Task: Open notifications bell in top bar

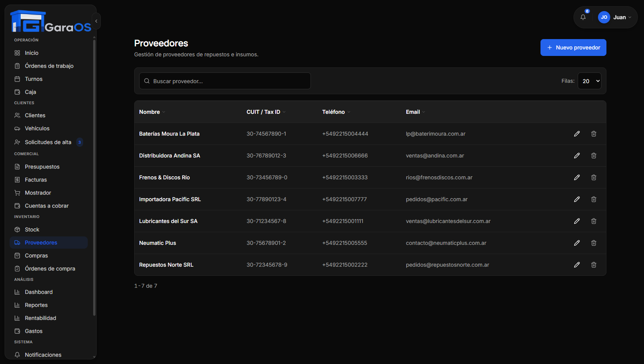Action: click(x=583, y=17)
